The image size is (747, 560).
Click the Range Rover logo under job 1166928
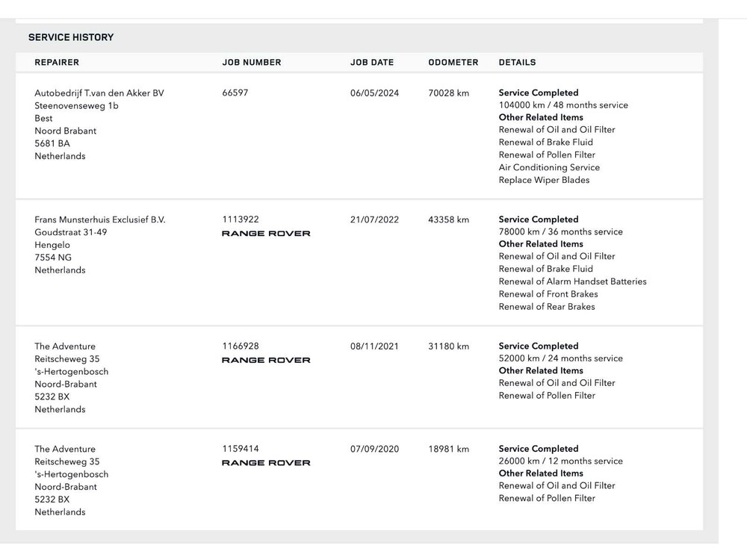pyautogui.click(x=266, y=360)
